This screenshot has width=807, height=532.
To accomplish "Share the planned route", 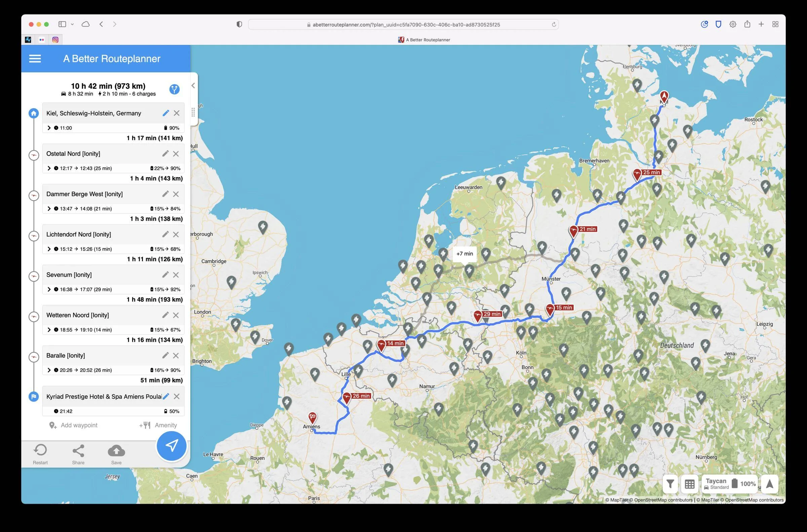I will click(78, 454).
